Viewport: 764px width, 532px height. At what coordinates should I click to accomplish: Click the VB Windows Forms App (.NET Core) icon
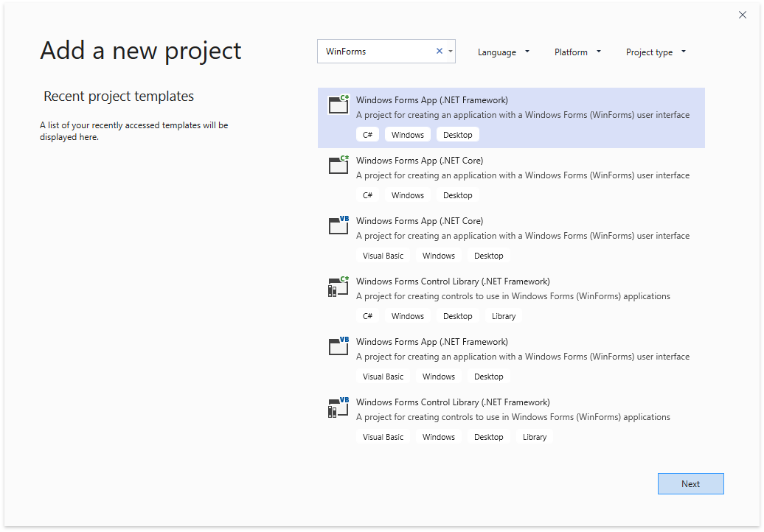[x=338, y=226]
